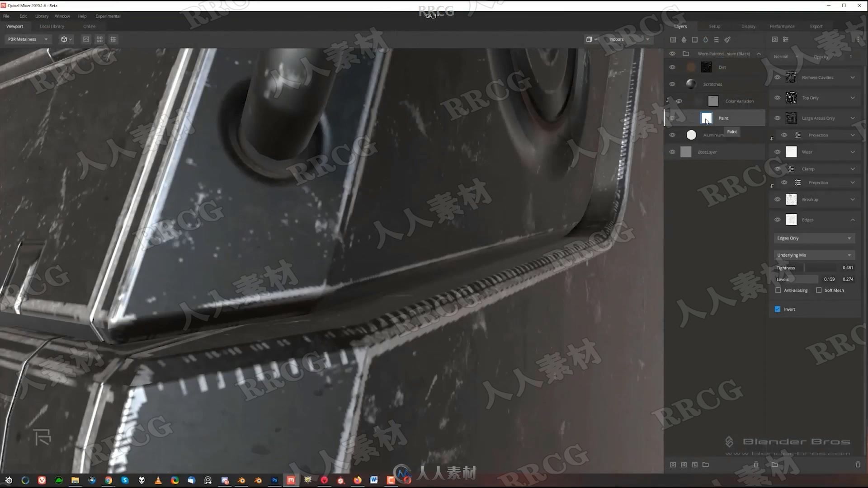The width and height of the screenshot is (868, 488).
Task: Toggle the Scratches layer visibility eye
Action: 672,84
